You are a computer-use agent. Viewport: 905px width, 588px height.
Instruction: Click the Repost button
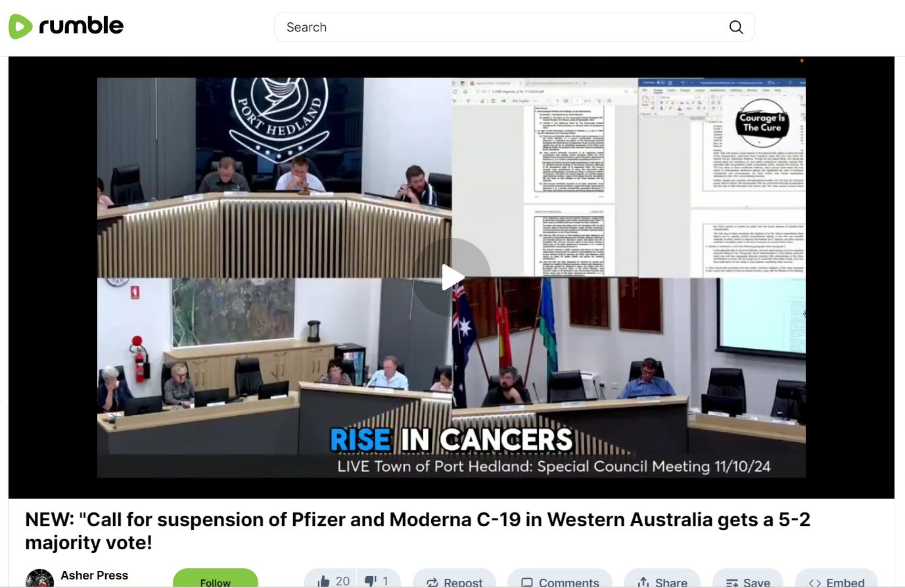[x=454, y=579]
